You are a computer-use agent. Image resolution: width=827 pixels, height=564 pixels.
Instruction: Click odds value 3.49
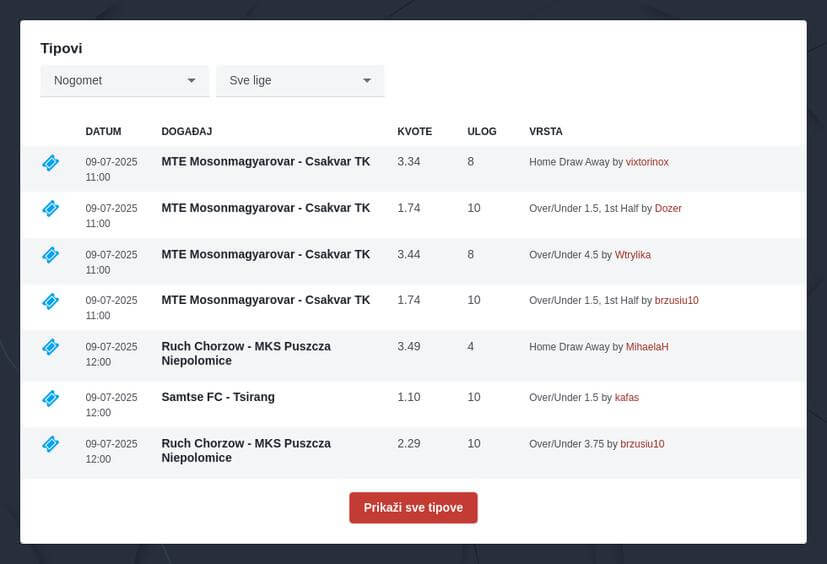point(409,346)
